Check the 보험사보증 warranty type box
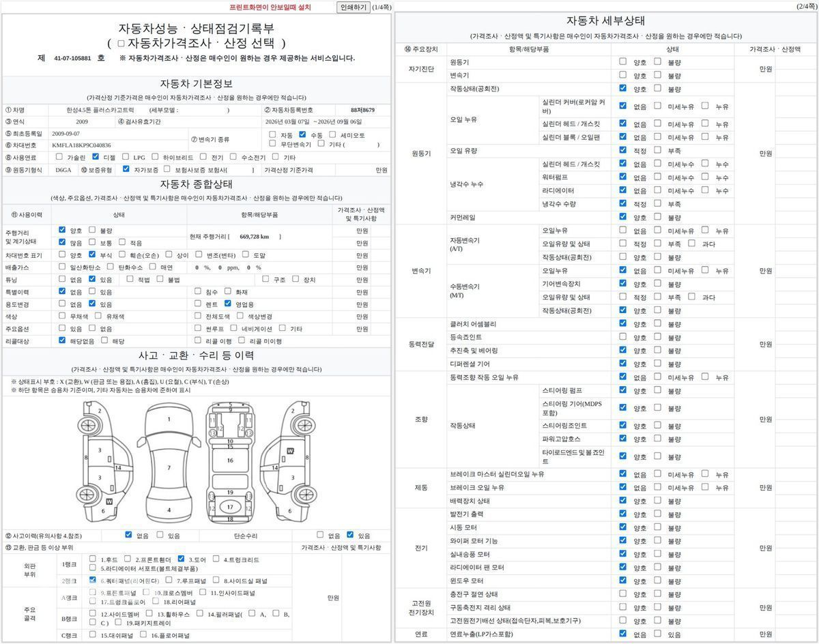 pyautogui.click(x=167, y=169)
